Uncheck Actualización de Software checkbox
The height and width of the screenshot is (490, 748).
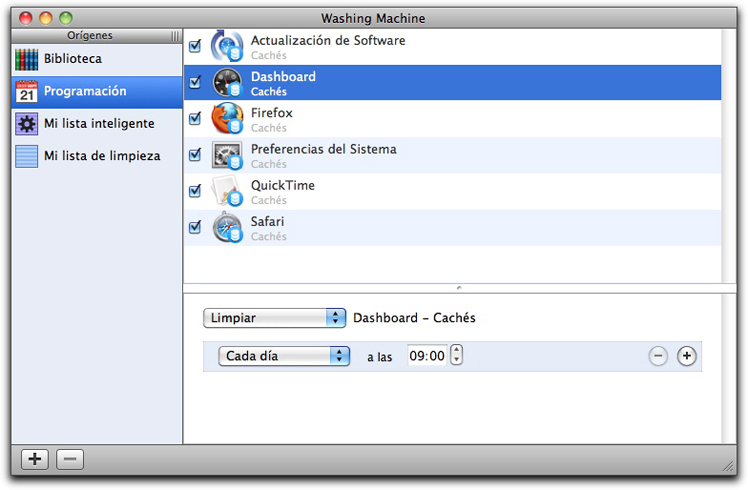(x=195, y=46)
